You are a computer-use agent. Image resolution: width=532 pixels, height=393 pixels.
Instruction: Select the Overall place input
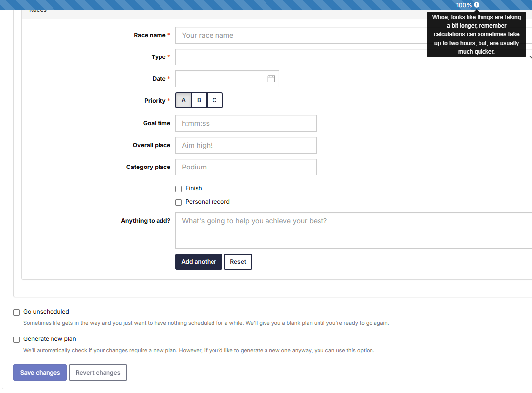246,145
